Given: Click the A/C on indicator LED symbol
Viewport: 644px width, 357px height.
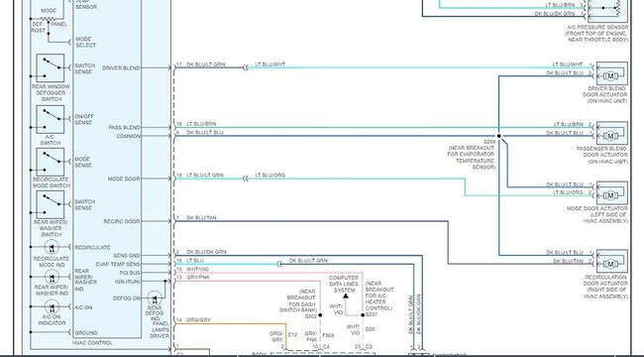Looking at the screenshot, I should [52, 306].
